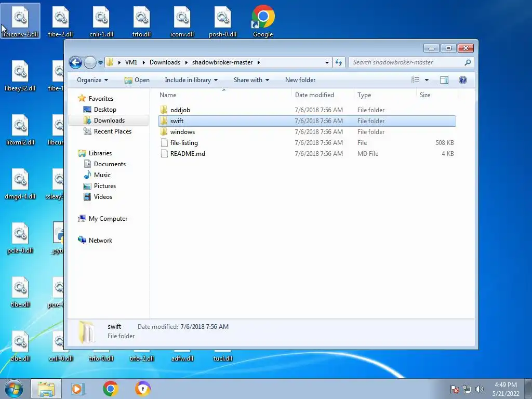Screen dimensions: 532x399
Task: Select the Google Chrome desktop shortcut
Action: click(x=263, y=21)
